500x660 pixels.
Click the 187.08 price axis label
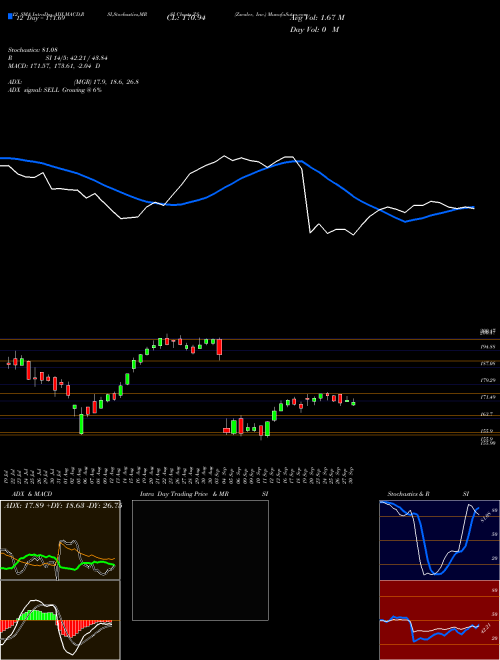click(x=488, y=364)
